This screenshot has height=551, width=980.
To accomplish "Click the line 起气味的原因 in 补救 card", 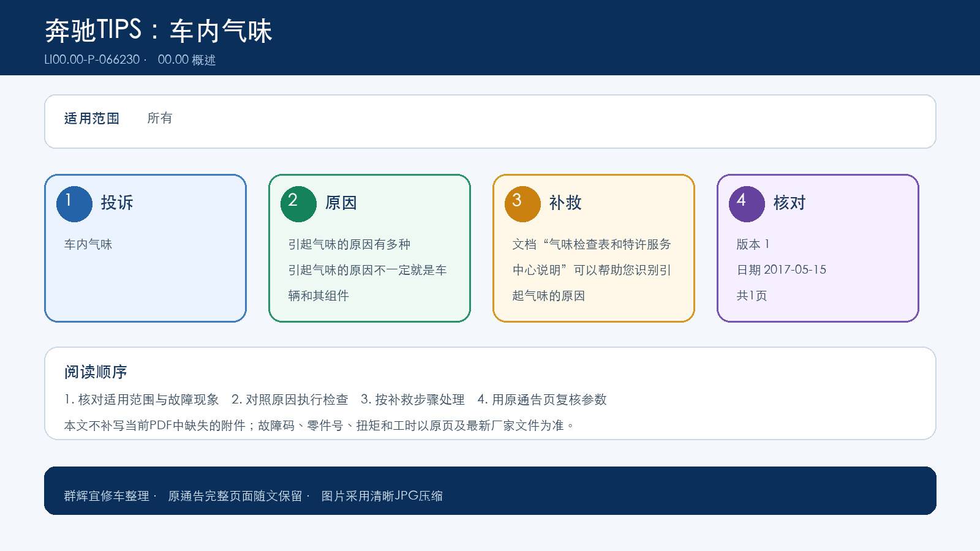I will pos(549,296).
